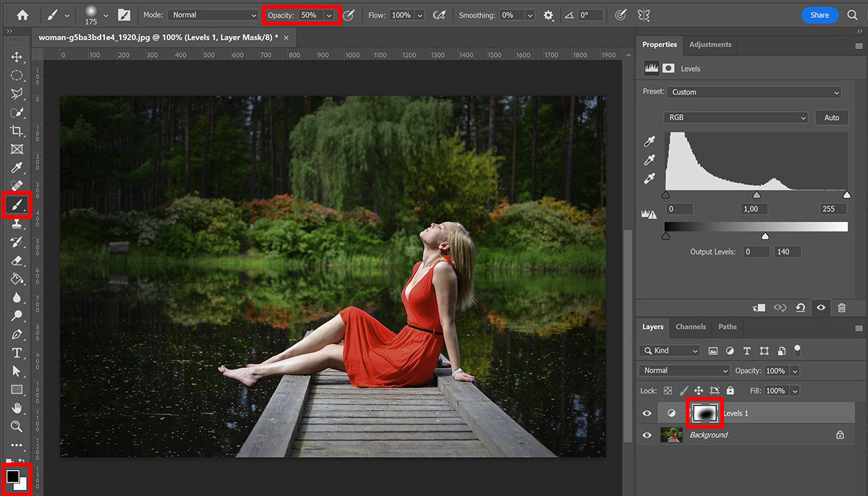Select the Brush tool in the toolbar
Image resolution: width=868 pixels, height=496 pixels.
tap(16, 205)
